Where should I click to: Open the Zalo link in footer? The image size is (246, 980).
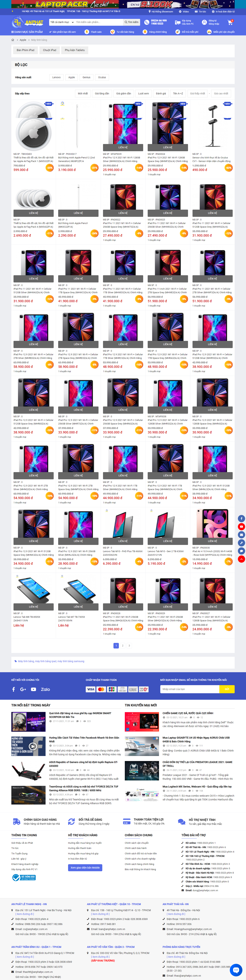(x=45, y=689)
